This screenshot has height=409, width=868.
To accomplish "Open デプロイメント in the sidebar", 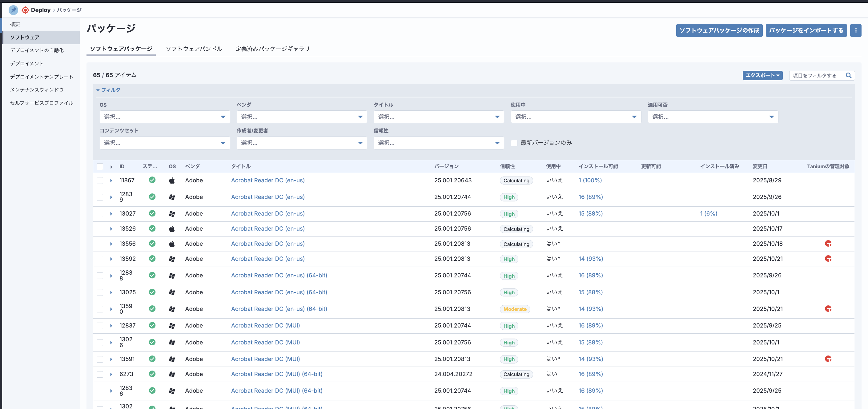I will (27, 63).
